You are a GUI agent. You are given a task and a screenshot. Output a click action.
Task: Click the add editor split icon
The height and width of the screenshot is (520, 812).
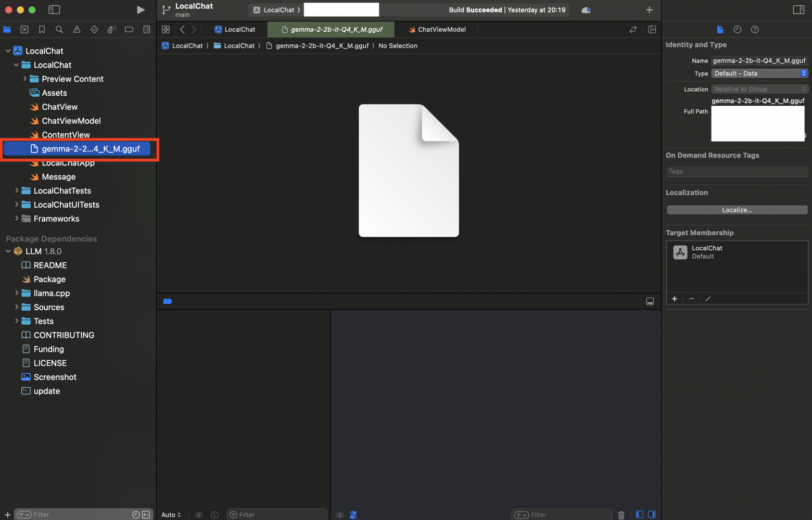[652, 30]
